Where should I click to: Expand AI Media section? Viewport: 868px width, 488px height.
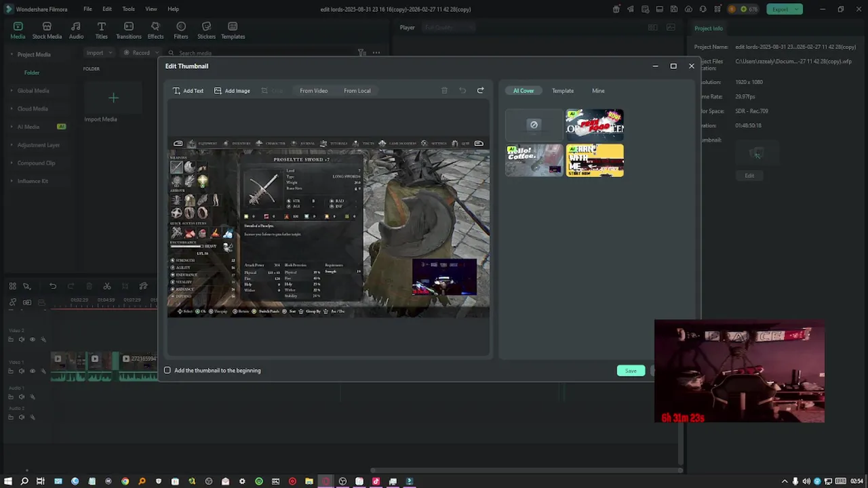[x=12, y=127]
